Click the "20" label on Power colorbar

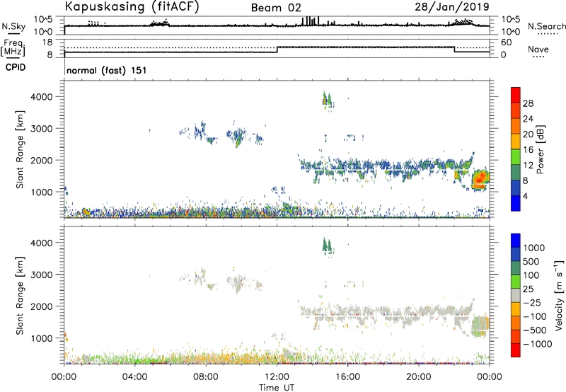pos(528,134)
